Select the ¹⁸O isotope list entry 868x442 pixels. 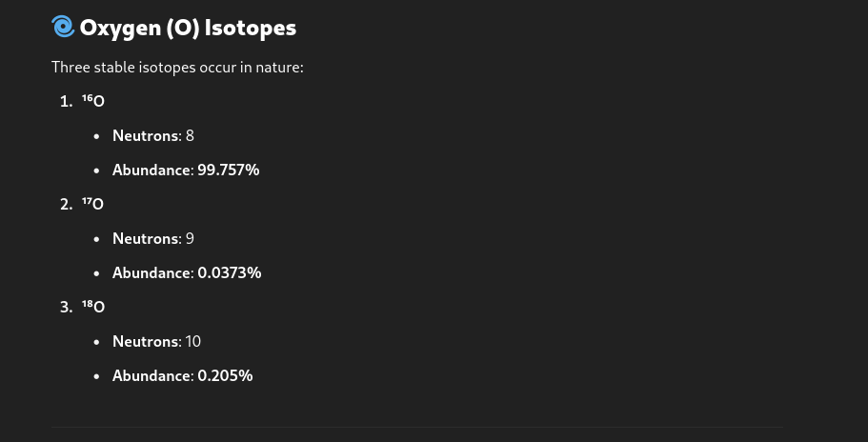pos(93,308)
